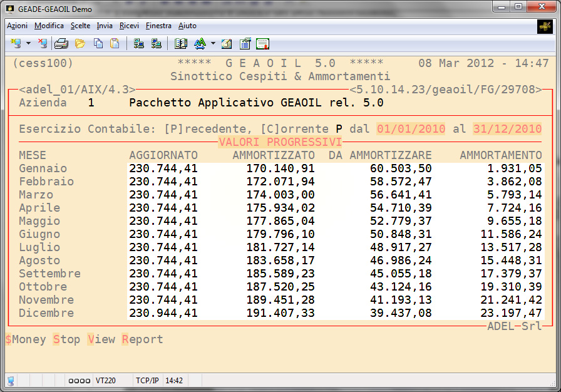This screenshot has height=392, width=561.
Task: Click the open folder toolbar icon
Action: [80, 43]
